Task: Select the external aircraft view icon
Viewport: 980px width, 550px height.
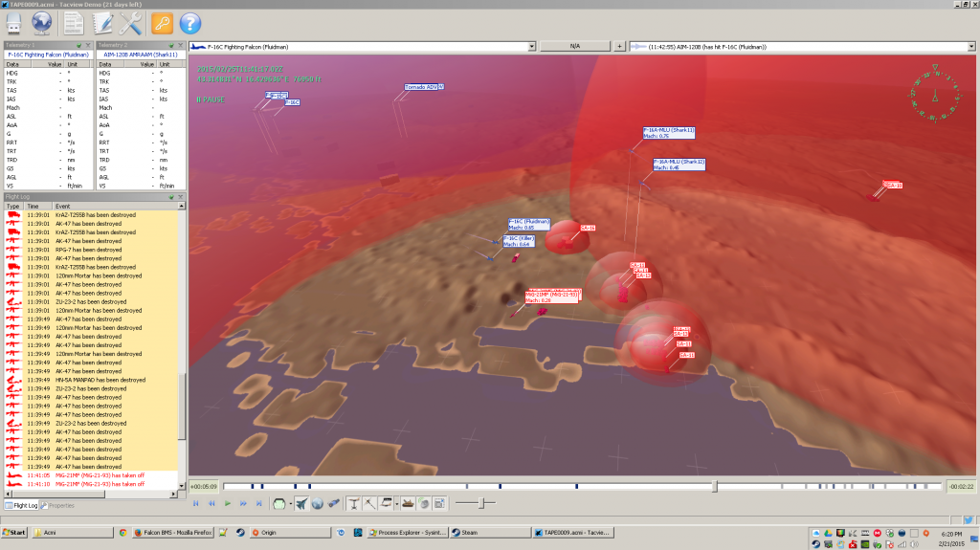Action: 301,503
